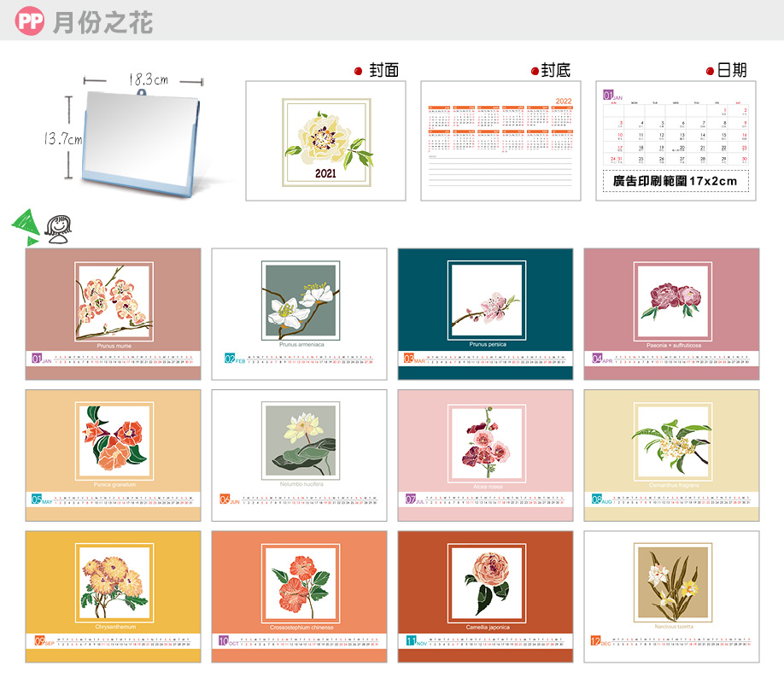
Task: Open the Prunus mume flower illustration
Action: click(x=114, y=301)
